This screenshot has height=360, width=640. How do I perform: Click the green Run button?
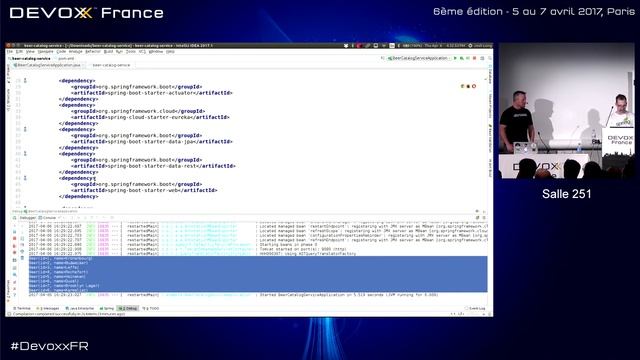(x=456, y=58)
